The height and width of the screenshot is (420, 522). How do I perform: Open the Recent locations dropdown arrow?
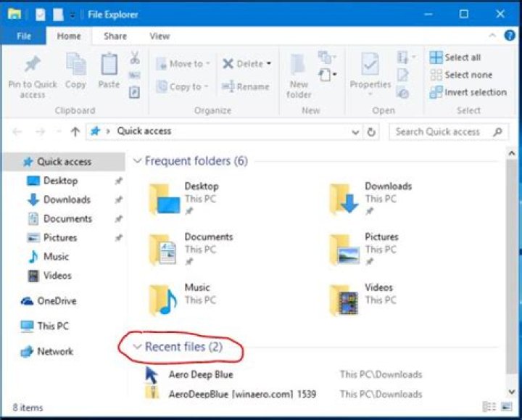pos(59,132)
